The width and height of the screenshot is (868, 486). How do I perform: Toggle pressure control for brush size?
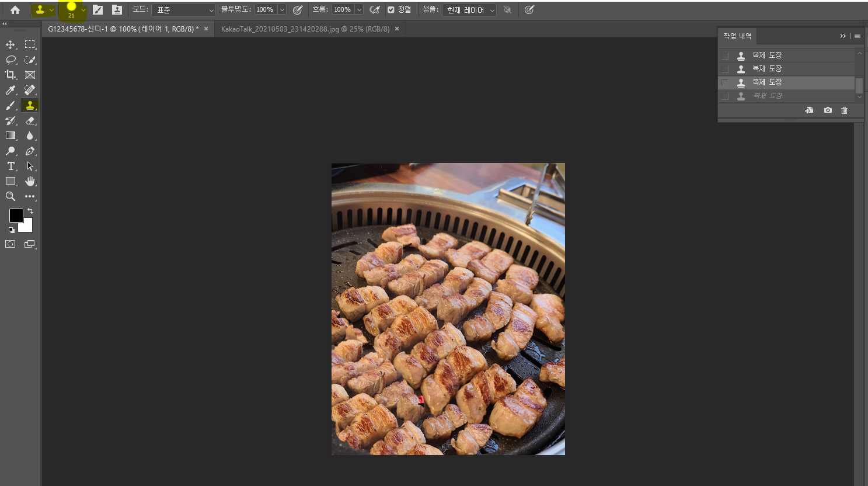pos(529,10)
